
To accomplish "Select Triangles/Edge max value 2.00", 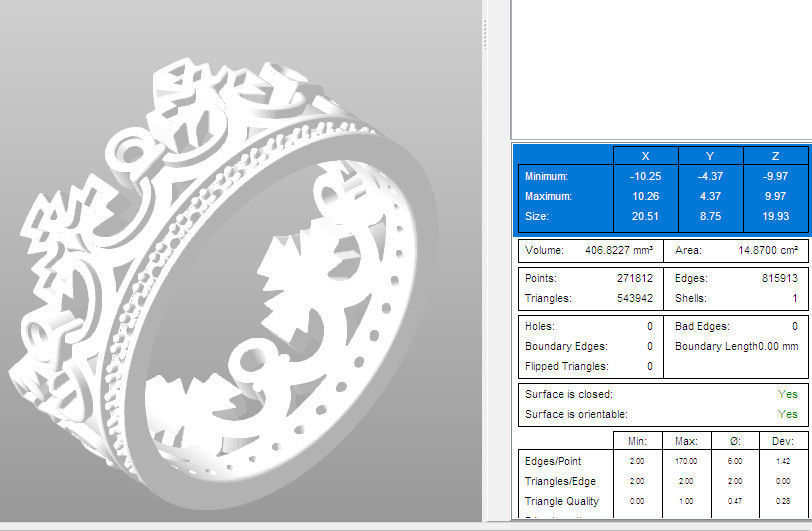I will tap(686, 481).
